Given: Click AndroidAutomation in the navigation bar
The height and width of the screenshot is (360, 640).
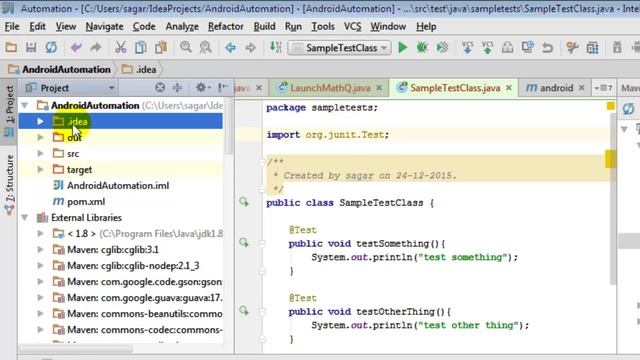Looking at the screenshot, I should [60, 69].
